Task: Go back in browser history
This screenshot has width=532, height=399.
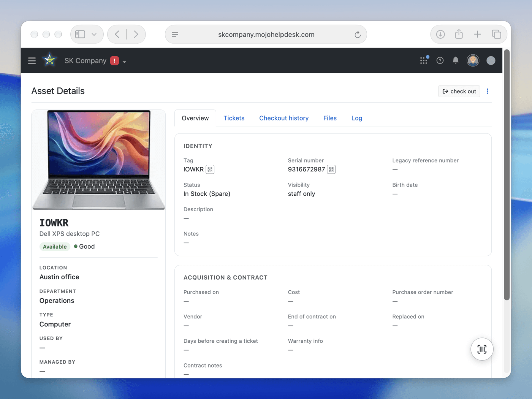Action: click(x=117, y=35)
